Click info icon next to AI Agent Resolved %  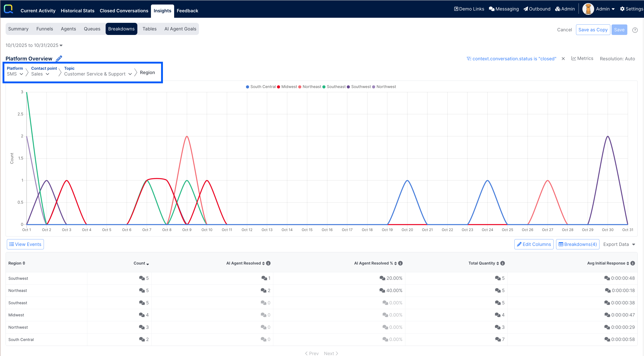pyautogui.click(x=400, y=263)
